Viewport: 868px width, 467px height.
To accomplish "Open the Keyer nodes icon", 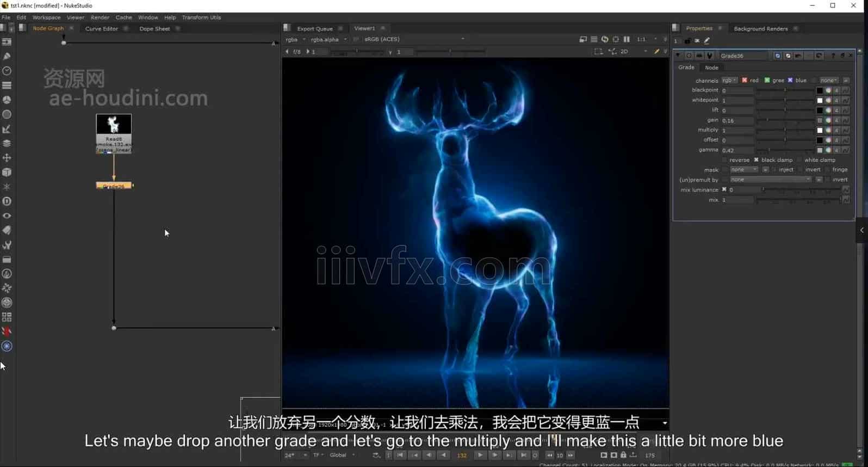I will pyautogui.click(x=7, y=129).
